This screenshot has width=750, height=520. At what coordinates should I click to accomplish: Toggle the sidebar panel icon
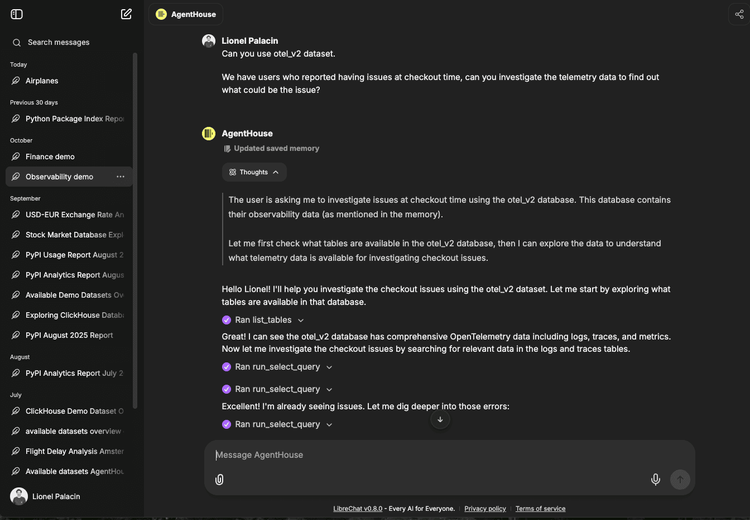(x=16, y=14)
